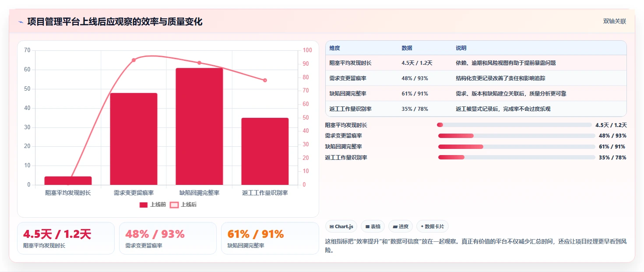Screen dimensions: 644x272
Task: Click description 依赖、逾期和风险视图有助于提前暴露问题
Action: [x=506, y=63]
